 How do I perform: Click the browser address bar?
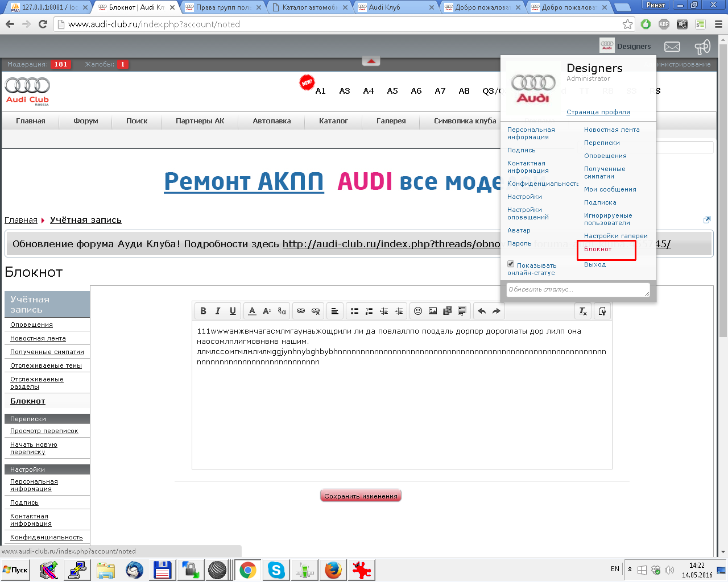344,24
